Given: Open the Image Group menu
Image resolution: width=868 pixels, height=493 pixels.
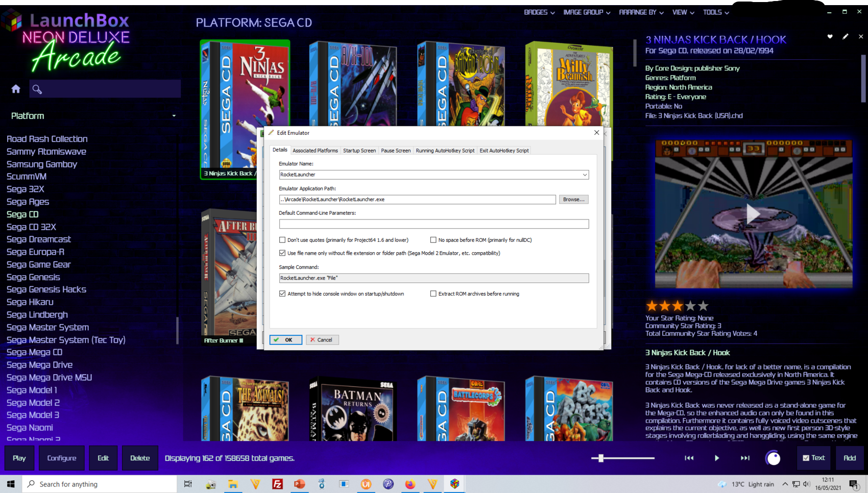Looking at the screenshot, I should pos(587,12).
